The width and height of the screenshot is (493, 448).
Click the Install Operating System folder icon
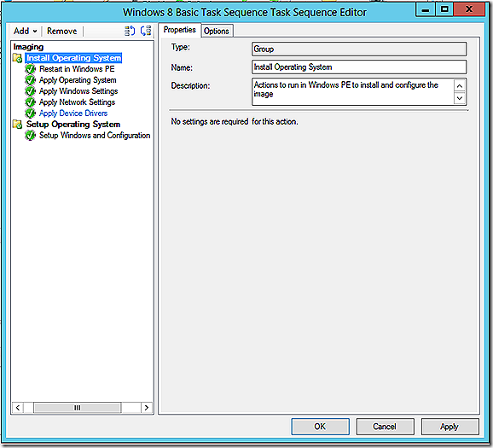[18, 58]
